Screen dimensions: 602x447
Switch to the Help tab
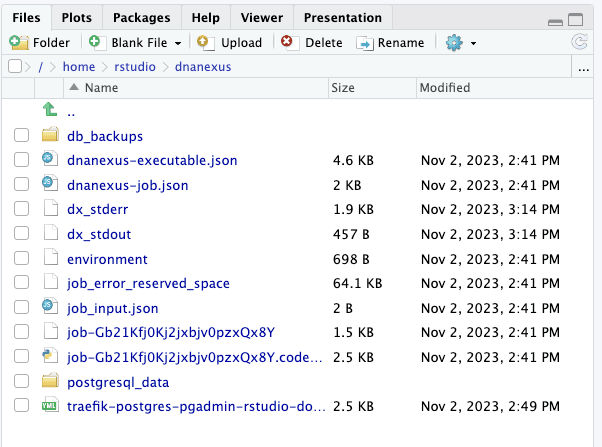(206, 18)
